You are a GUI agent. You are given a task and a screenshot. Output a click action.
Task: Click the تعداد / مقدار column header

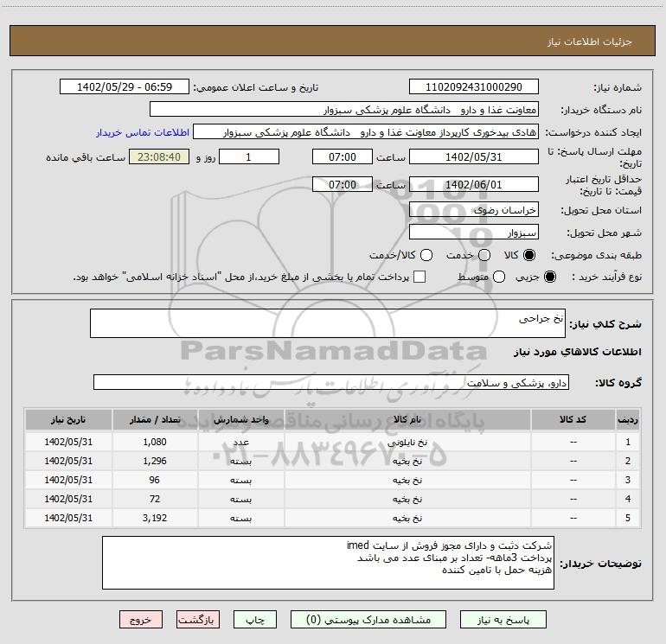pos(155,419)
